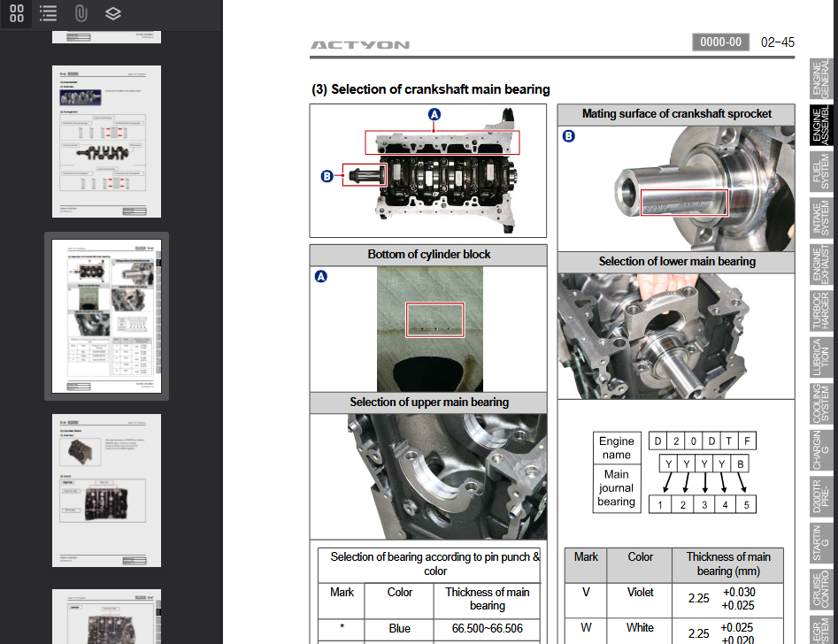Viewport: 838px width, 644px height.
Task: Open the crankshaft overview page thumbnail
Action: 106,142
